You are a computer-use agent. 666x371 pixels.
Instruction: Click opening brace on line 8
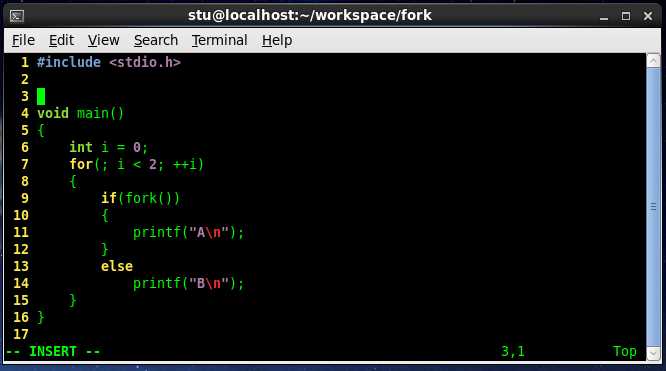(x=73, y=181)
